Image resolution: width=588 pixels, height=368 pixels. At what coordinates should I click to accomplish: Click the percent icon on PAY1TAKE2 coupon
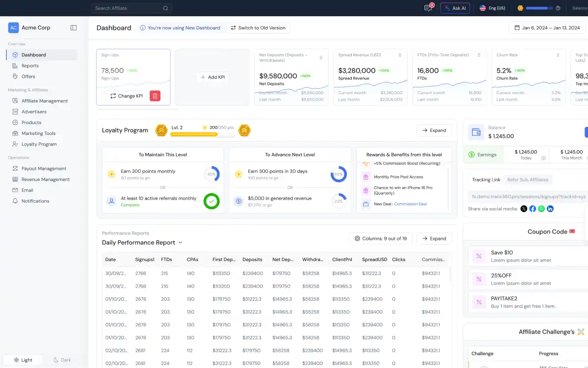(x=479, y=302)
